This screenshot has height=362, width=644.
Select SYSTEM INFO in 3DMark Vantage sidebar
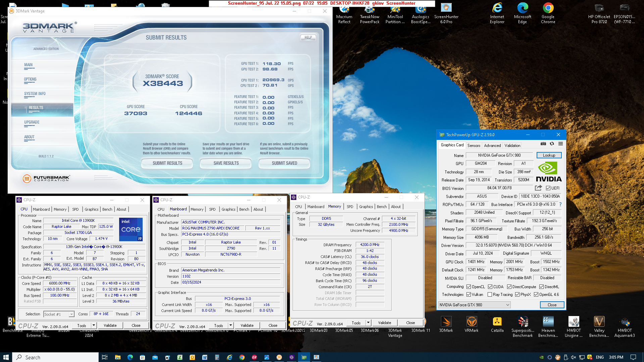click(35, 94)
